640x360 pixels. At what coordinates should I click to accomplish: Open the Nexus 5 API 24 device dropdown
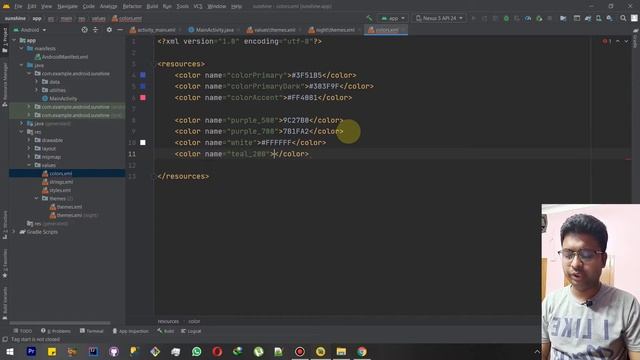[x=439, y=18]
